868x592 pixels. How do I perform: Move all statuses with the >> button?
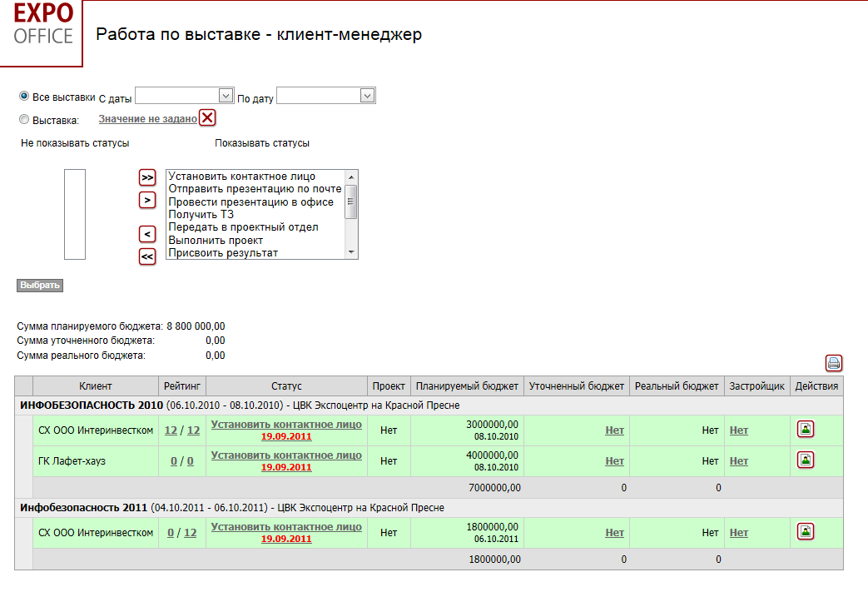pyautogui.click(x=147, y=177)
